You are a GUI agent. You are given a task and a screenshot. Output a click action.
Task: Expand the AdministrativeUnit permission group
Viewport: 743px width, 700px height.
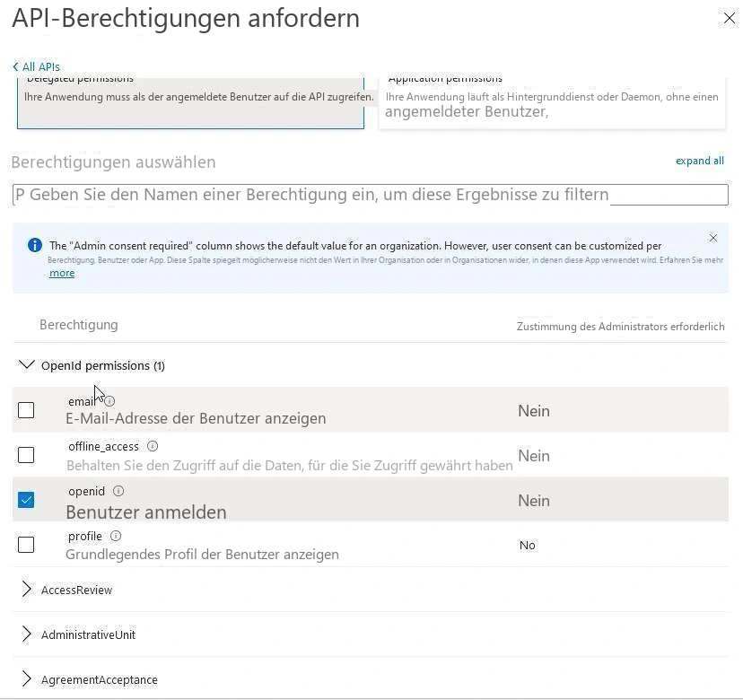click(x=27, y=634)
